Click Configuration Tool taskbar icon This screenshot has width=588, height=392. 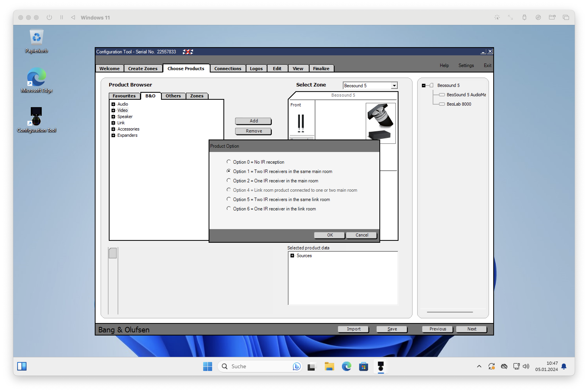[381, 366]
